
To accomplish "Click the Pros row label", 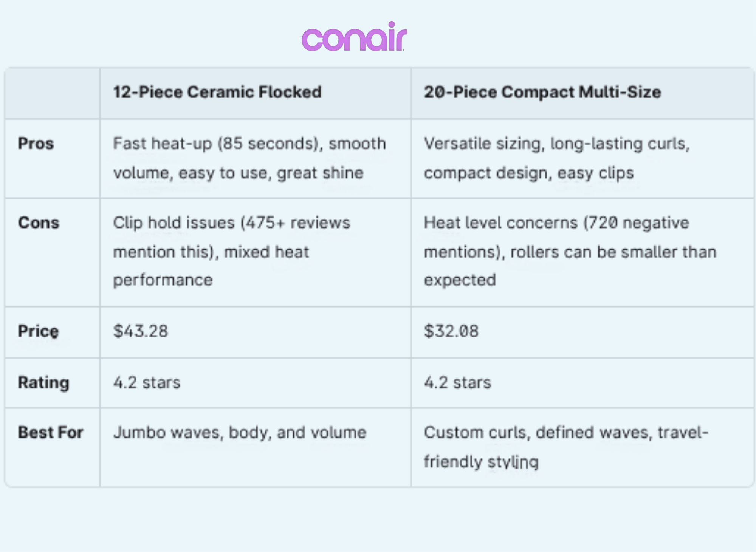I will [36, 144].
